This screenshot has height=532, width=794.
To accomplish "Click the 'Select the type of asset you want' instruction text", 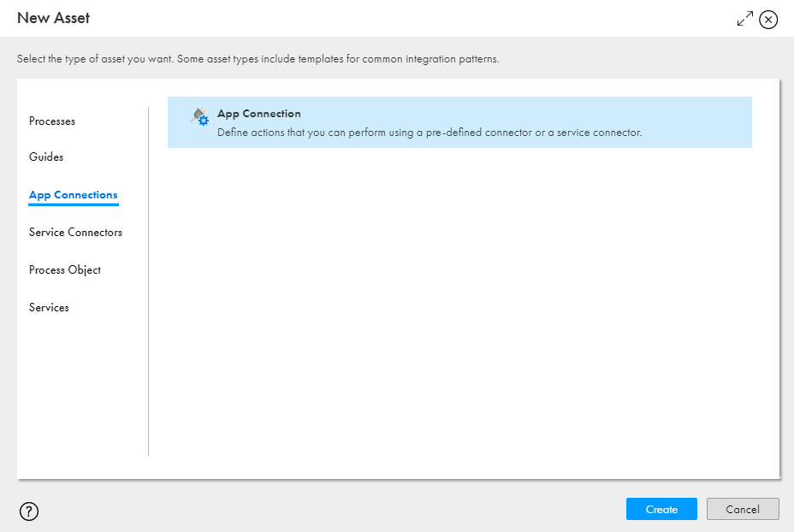I will click(258, 59).
